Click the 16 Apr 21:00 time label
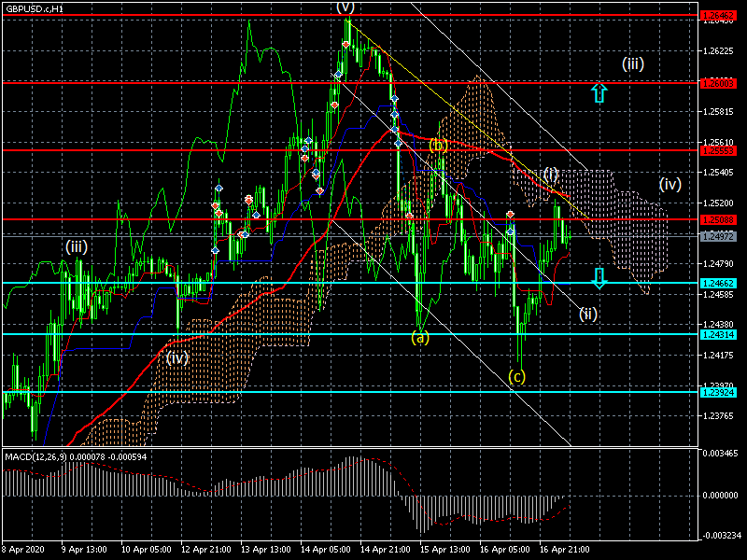 click(x=565, y=549)
